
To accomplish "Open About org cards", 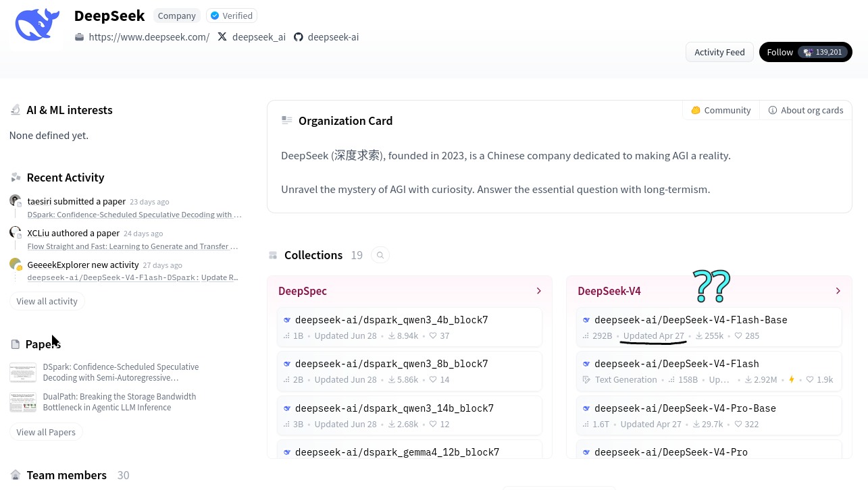I will 806,110.
